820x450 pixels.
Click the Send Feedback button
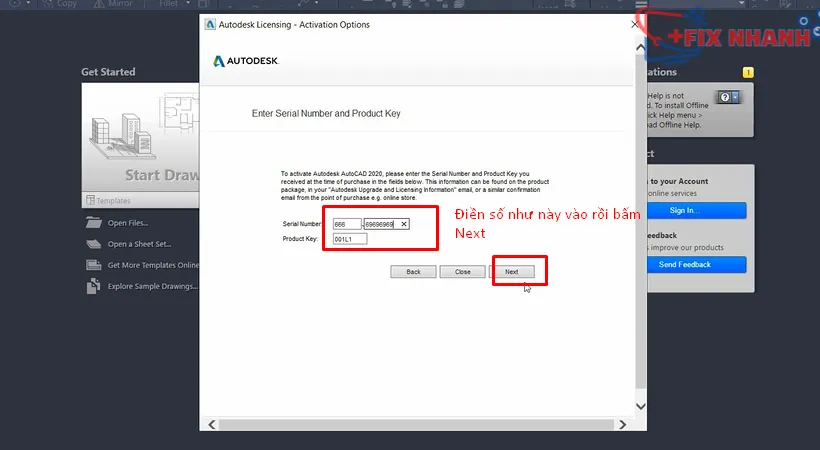pyautogui.click(x=696, y=265)
